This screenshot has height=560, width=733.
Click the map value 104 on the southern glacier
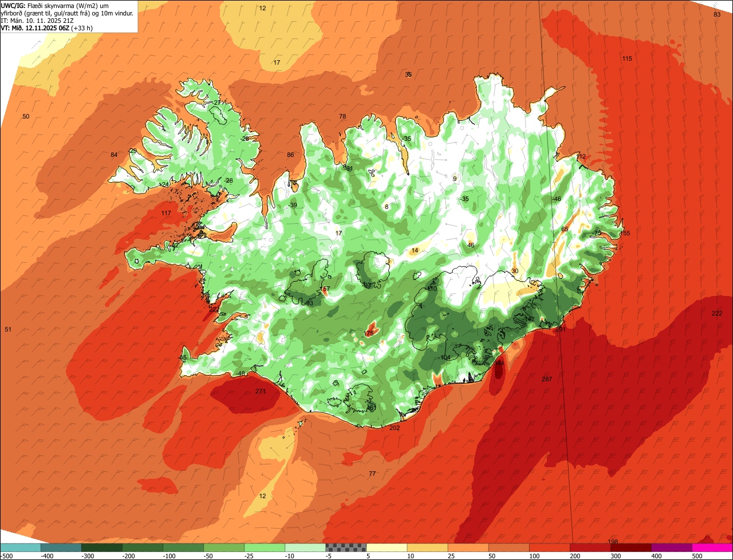445,357
